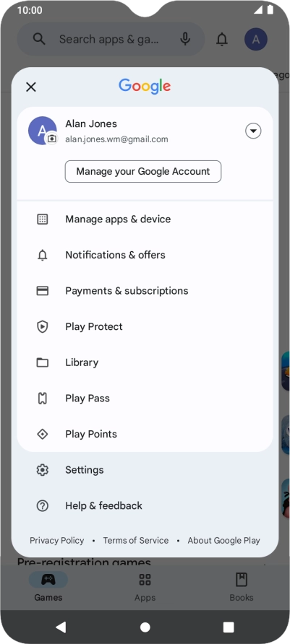Select the Play Pass ticket icon
Screen dimensions: 290x644
[x=43, y=399]
